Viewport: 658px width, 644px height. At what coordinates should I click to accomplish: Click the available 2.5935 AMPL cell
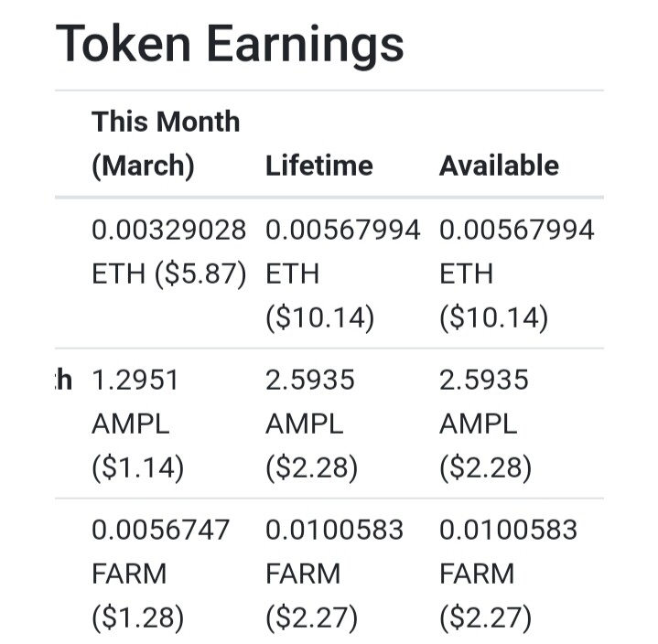click(486, 424)
